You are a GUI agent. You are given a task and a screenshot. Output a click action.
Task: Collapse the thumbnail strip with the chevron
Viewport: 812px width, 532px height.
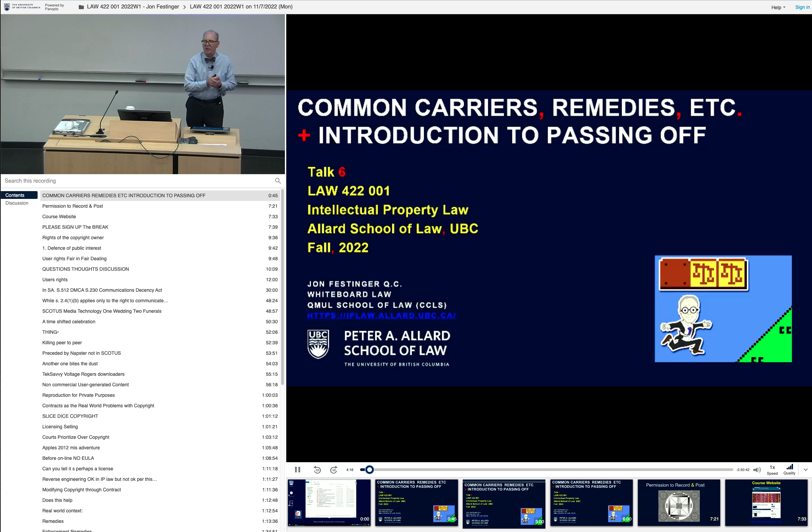805,470
